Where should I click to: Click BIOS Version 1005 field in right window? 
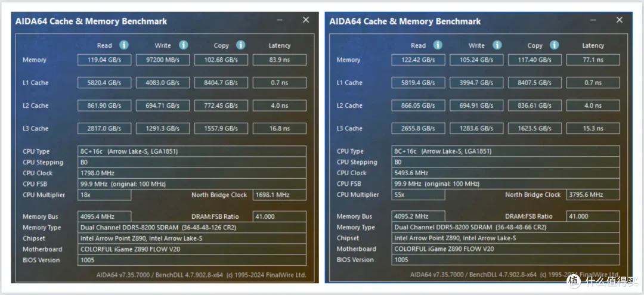(506, 260)
